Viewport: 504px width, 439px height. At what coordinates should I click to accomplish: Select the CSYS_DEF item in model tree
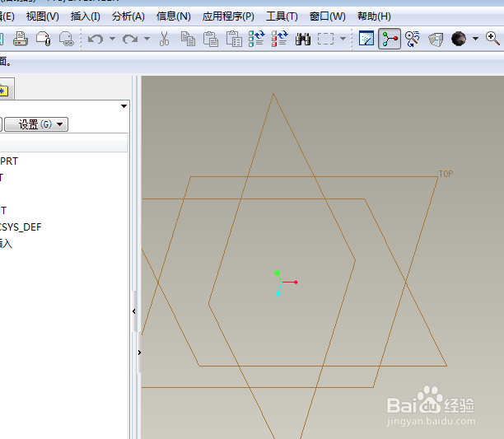21,227
